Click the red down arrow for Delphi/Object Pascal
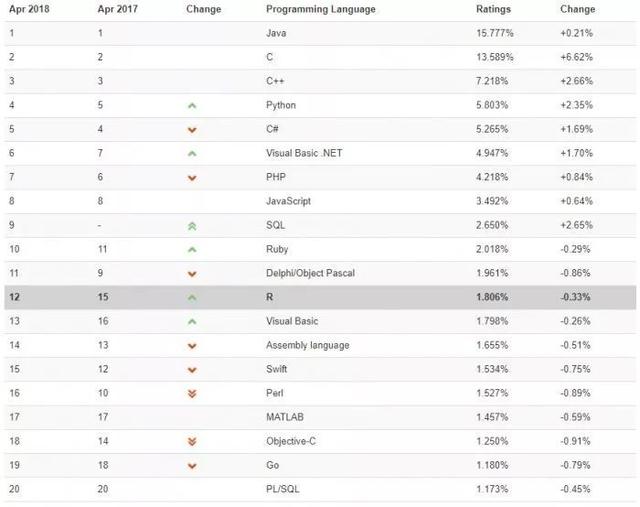 click(x=192, y=273)
